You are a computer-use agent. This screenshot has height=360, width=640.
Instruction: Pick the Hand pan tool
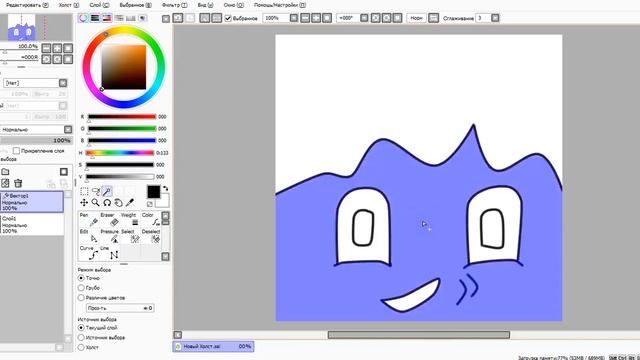[118, 202]
